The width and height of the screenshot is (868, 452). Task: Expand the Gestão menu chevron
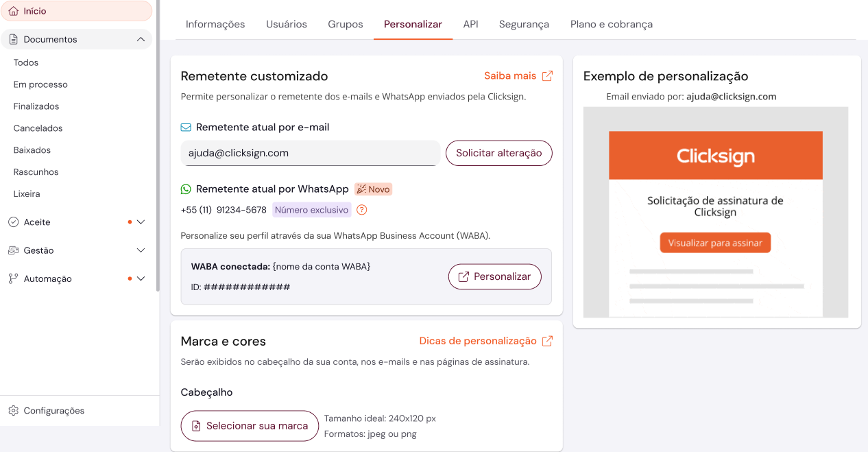click(141, 250)
